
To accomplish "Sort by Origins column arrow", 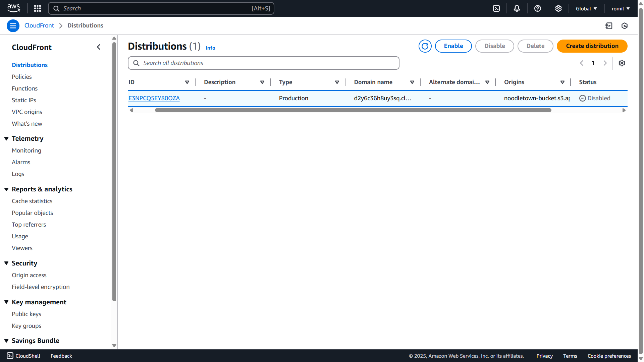I will pos(562,82).
